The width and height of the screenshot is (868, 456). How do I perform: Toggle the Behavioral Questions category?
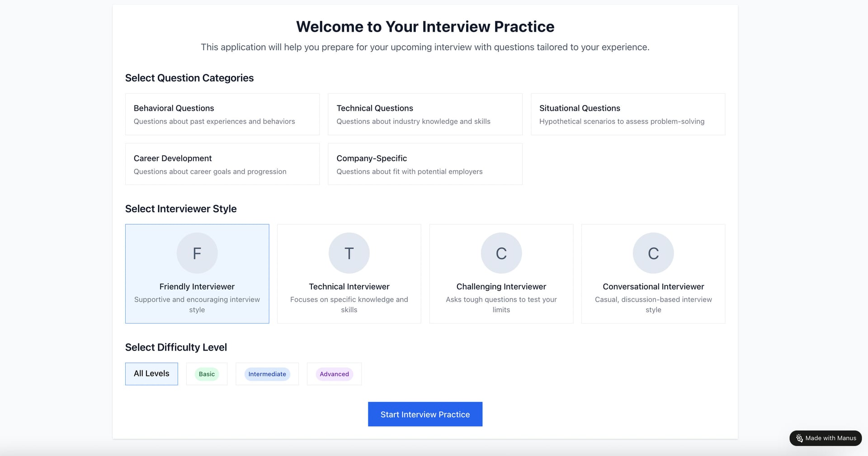click(222, 114)
